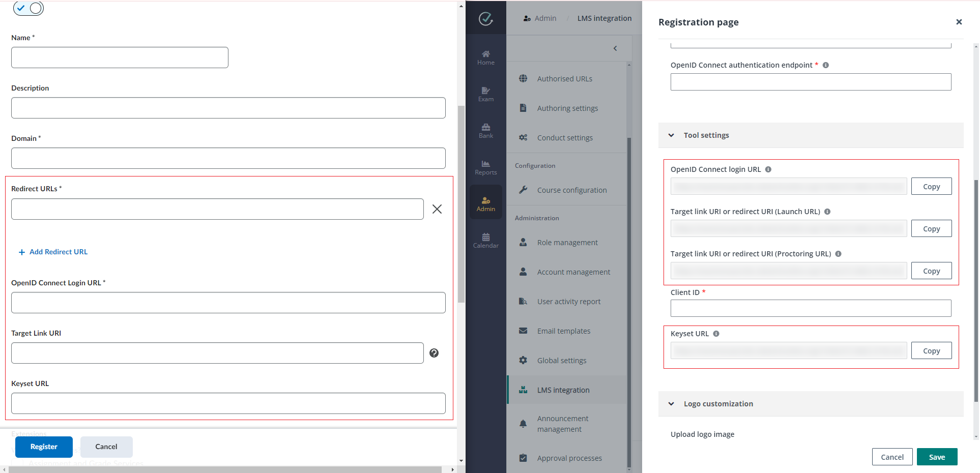980x473 pixels.
Task: Click the Keyset URL field in left form
Action: tap(228, 403)
